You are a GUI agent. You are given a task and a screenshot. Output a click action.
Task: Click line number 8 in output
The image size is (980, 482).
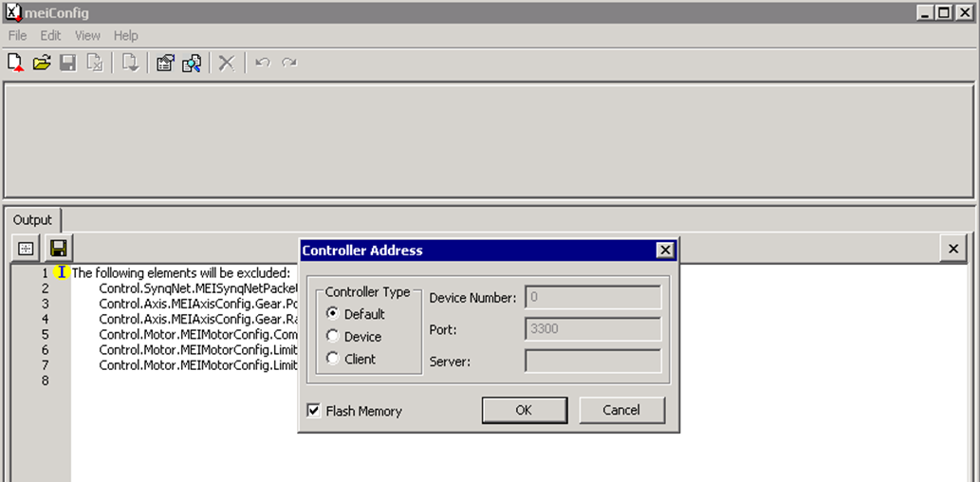[45, 380]
